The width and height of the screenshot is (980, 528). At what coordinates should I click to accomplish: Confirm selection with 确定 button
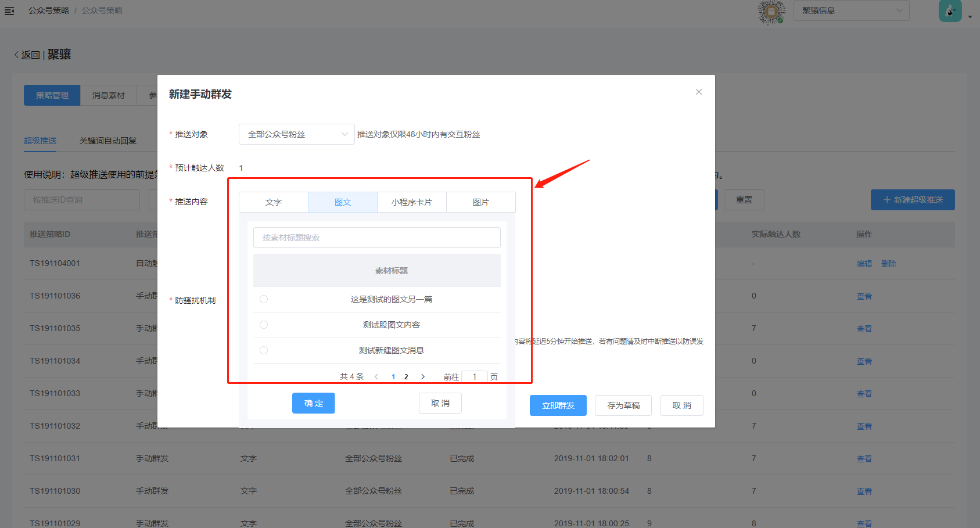pyautogui.click(x=313, y=403)
